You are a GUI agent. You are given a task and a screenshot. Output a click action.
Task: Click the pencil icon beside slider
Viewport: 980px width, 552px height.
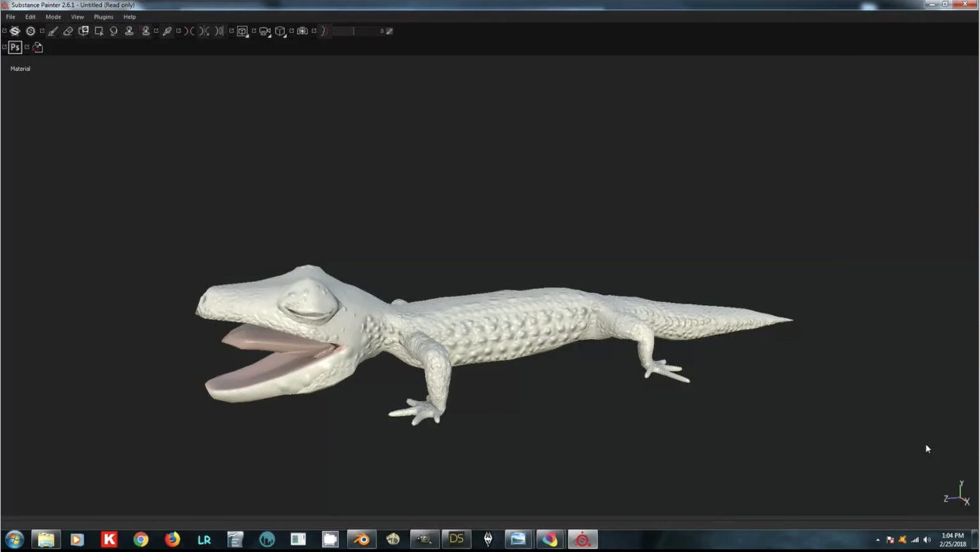pos(390,31)
